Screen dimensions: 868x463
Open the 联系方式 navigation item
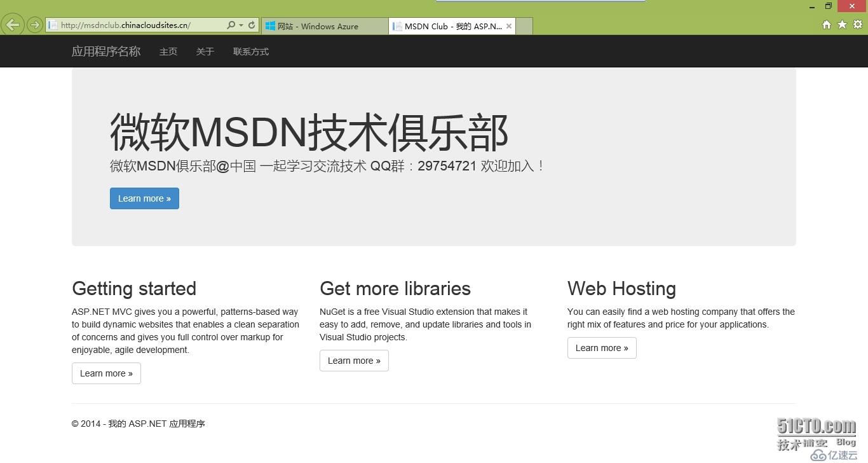click(251, 52)
